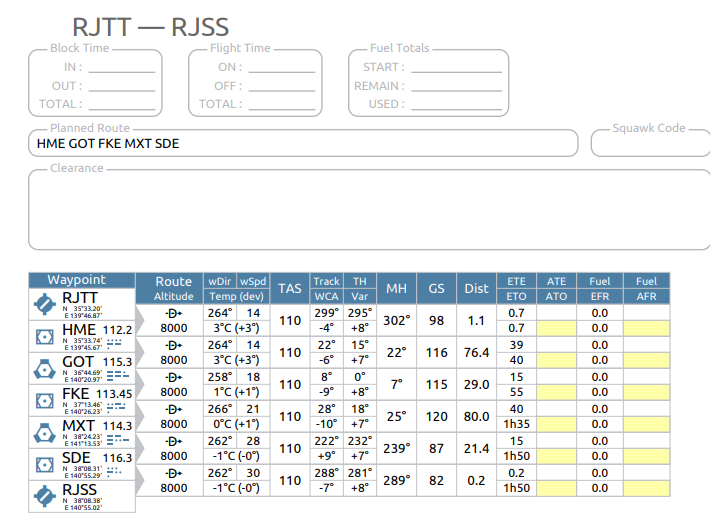
Task: Click the MXT VORTAC waypoint icon
Action: (x=45, y=433)
